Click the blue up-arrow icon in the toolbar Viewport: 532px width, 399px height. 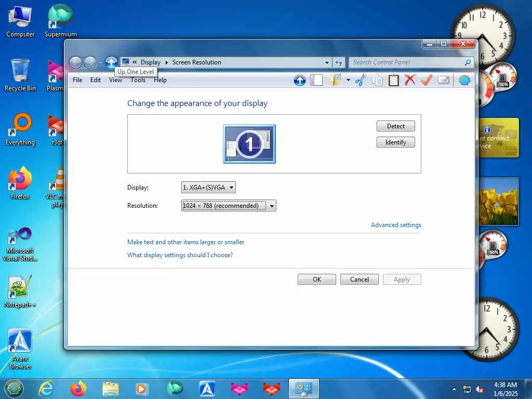click(x=300, y=81)
